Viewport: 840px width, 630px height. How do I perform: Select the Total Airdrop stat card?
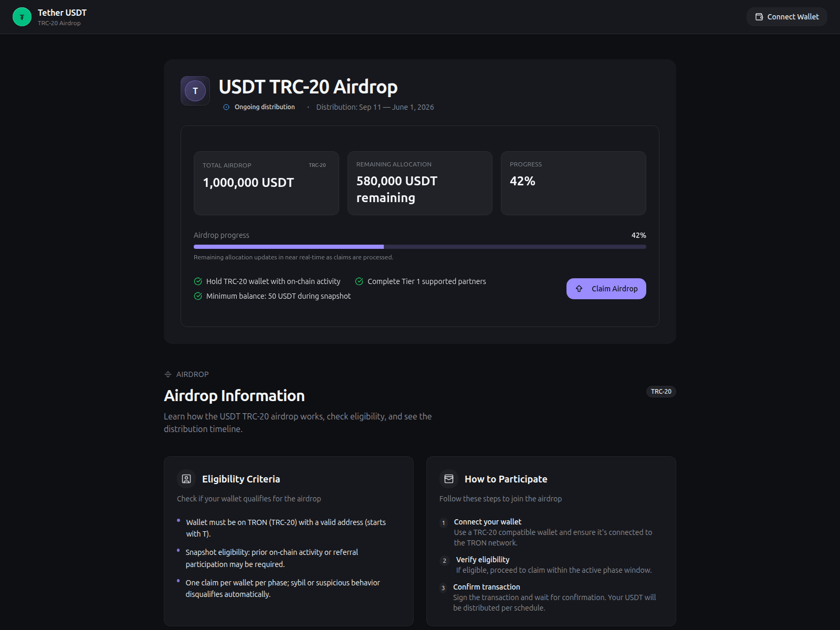point(266,183)
